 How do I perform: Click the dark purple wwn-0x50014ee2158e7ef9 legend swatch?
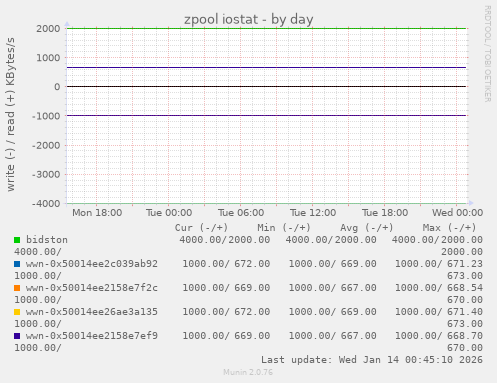(x=17, y=336)
